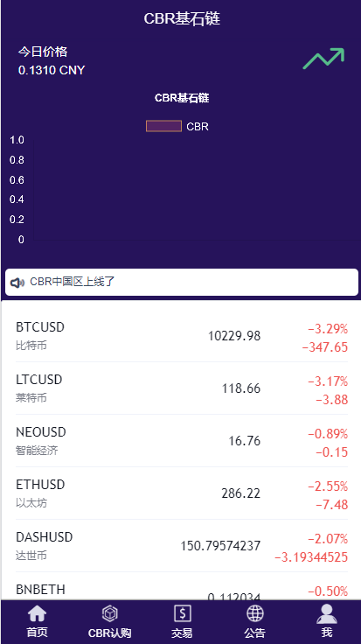361x644 pixels.
Task: Click BTCUSD price 10229.98
Action: click(x=234, y=336)
